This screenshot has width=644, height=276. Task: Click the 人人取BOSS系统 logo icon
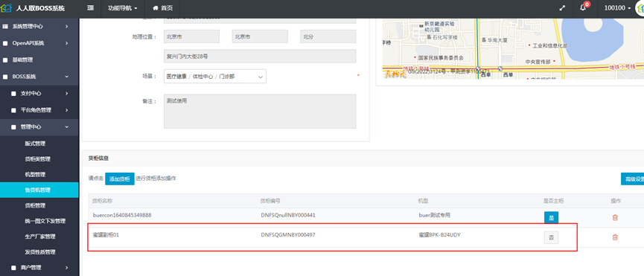pos(6,8)
